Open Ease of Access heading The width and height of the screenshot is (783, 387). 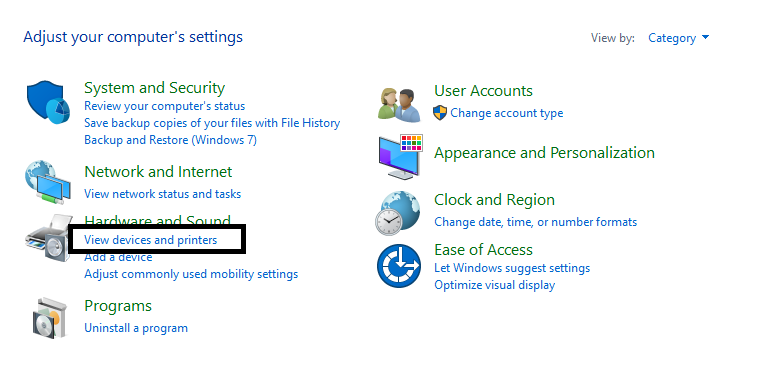point(483,250)
